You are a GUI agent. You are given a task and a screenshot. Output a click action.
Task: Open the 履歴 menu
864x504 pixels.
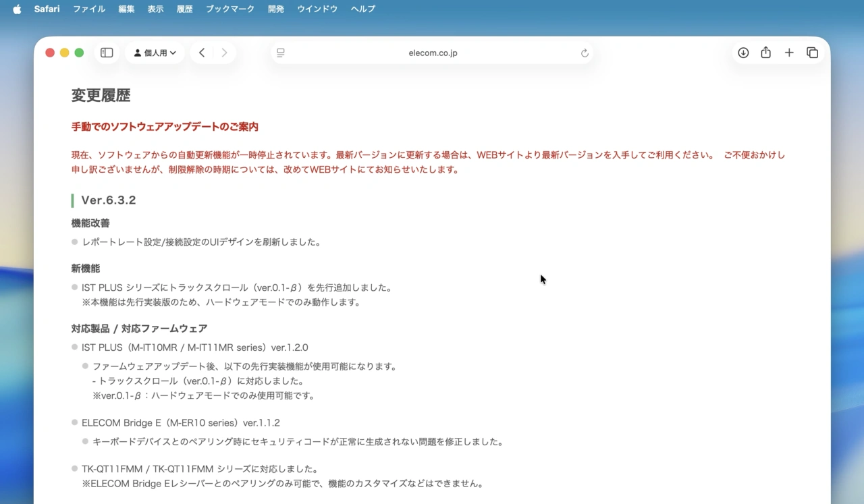point(184,9)
